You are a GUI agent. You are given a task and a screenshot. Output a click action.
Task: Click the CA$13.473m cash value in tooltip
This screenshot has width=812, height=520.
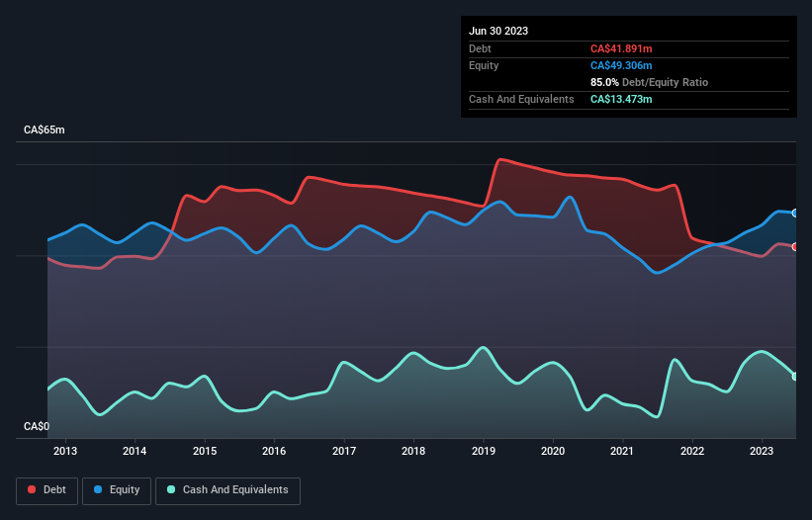click(x=621, y=99)
